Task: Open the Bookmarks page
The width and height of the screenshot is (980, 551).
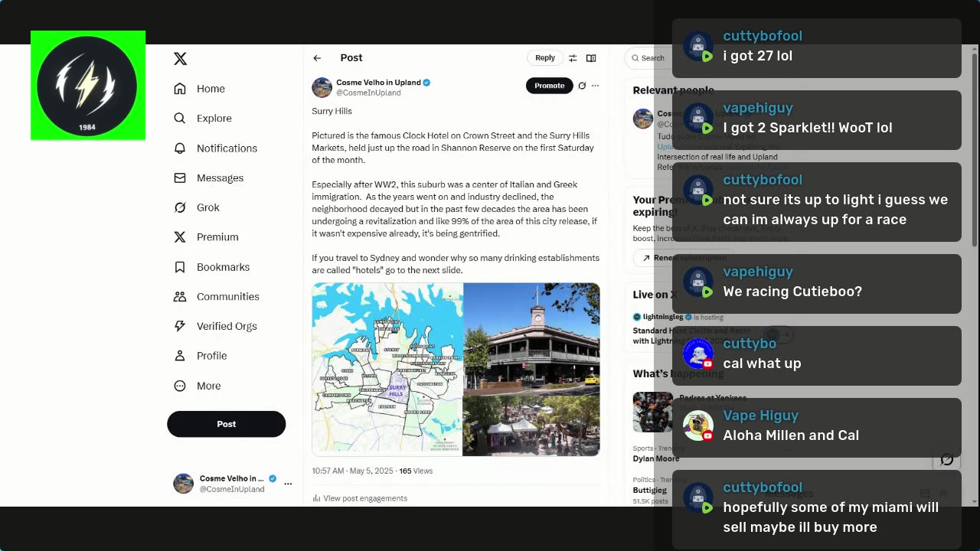Action: click(212, 267)
